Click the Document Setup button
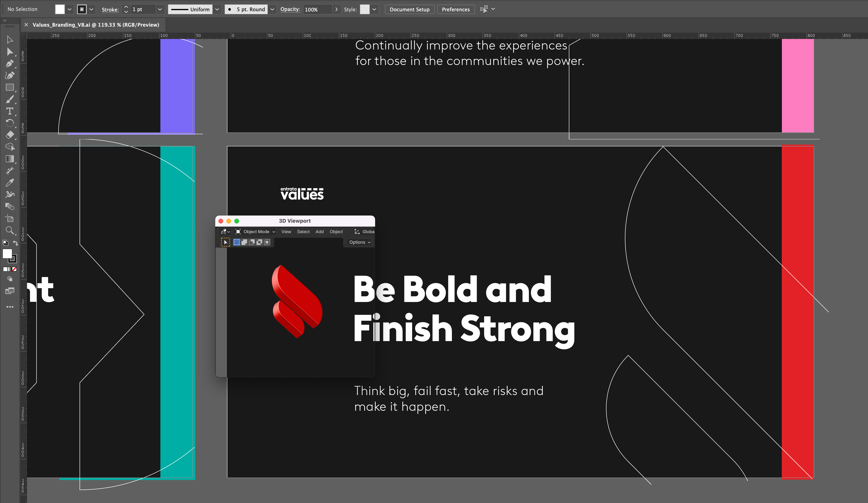The image size is (868, 503). coord(410,9)
